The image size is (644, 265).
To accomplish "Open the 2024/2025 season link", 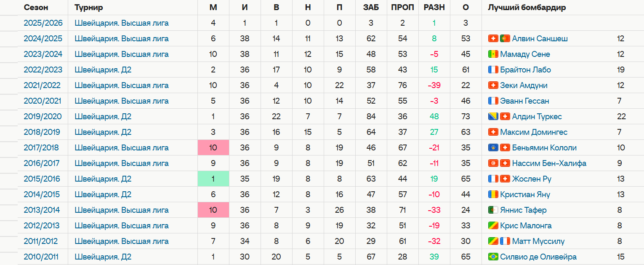I will [x=43, y=38].
